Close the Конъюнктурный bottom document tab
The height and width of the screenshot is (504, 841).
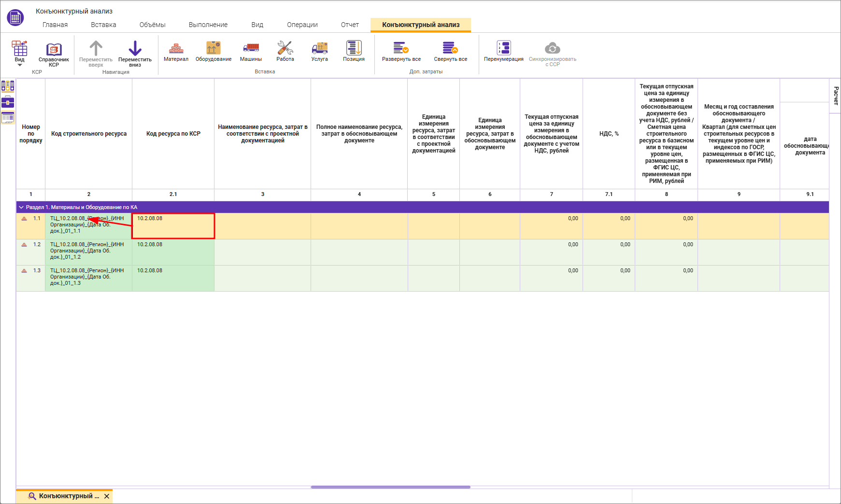pos(107,496)
